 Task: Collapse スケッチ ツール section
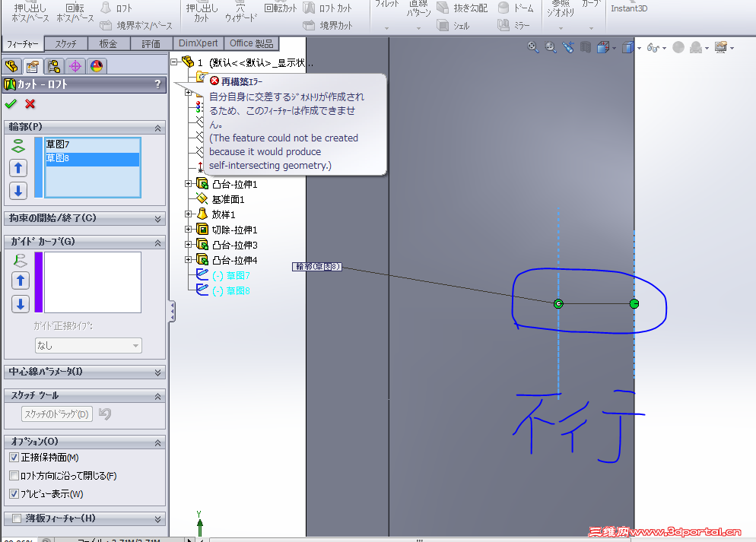(157, 396)
